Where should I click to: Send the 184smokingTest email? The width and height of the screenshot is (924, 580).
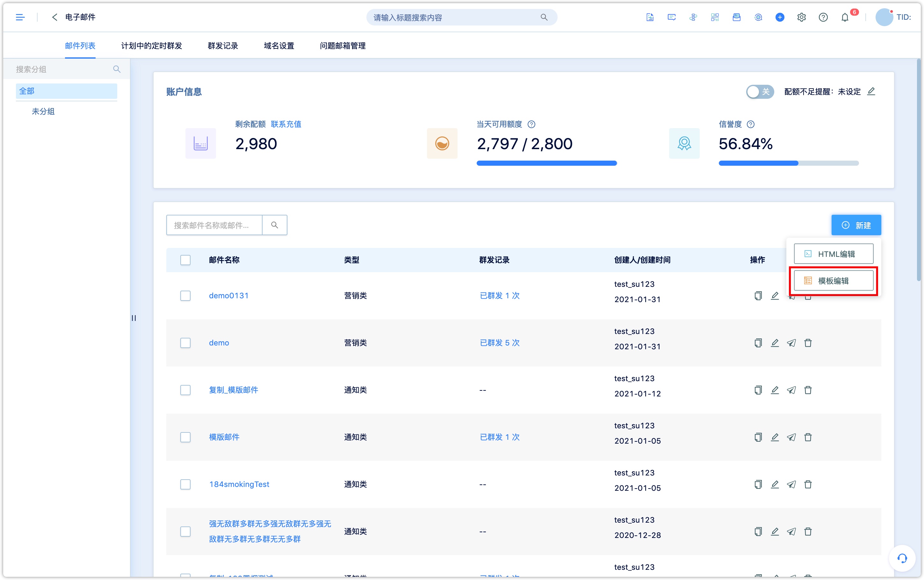(x=791, y=484)
